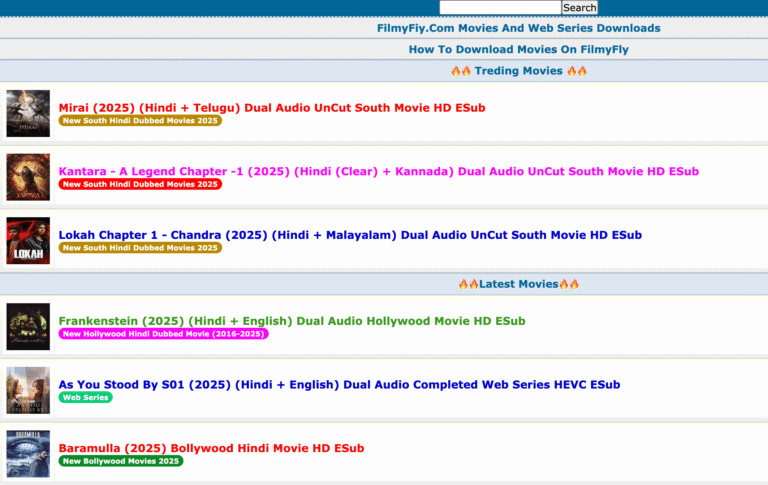The image size is (768, 485).
Task: Click the Kantara movie poster thumbnail
Action: (28, 177)
